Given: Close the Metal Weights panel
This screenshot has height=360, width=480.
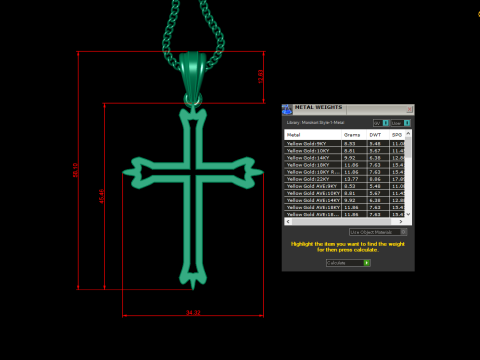Looking at the screenshot, I should (409, 109).
